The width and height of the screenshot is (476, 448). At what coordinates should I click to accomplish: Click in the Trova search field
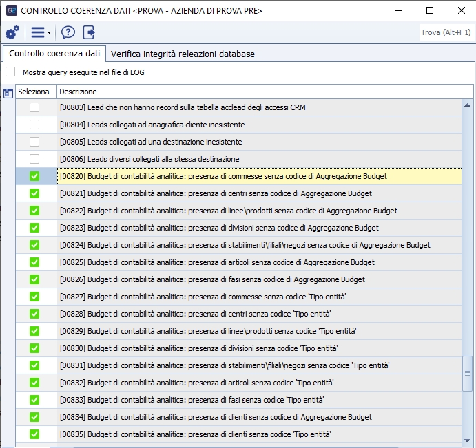point(445,32)
